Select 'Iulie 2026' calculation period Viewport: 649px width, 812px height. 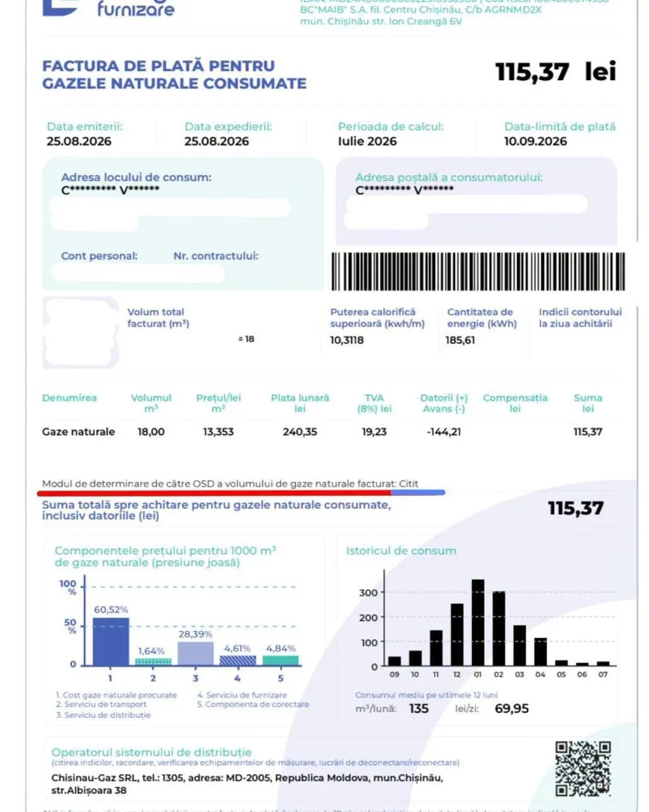pyautogui.click(x=367, y=141)
